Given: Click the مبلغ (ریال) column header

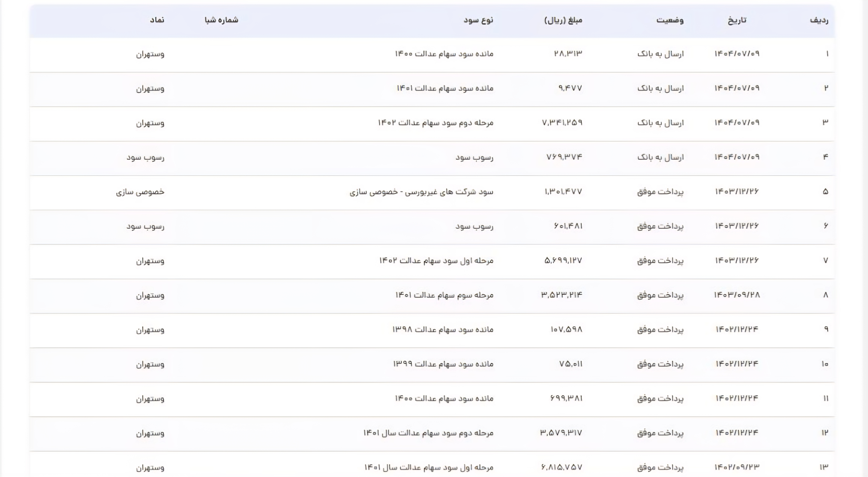Looking at the screenshot, I should click(x=563, y=20).
